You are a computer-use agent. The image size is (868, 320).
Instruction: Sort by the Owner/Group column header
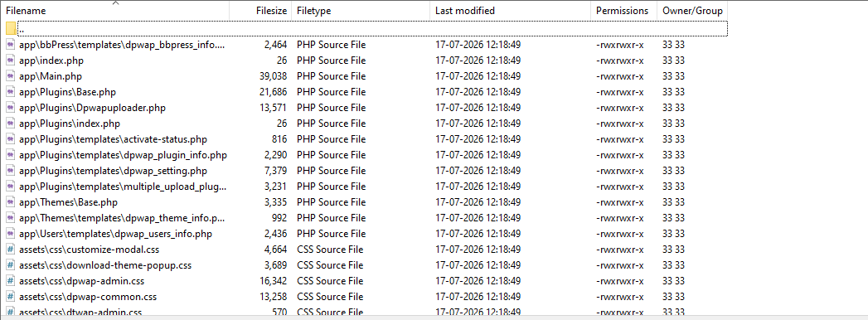click(x=692, y=11)
